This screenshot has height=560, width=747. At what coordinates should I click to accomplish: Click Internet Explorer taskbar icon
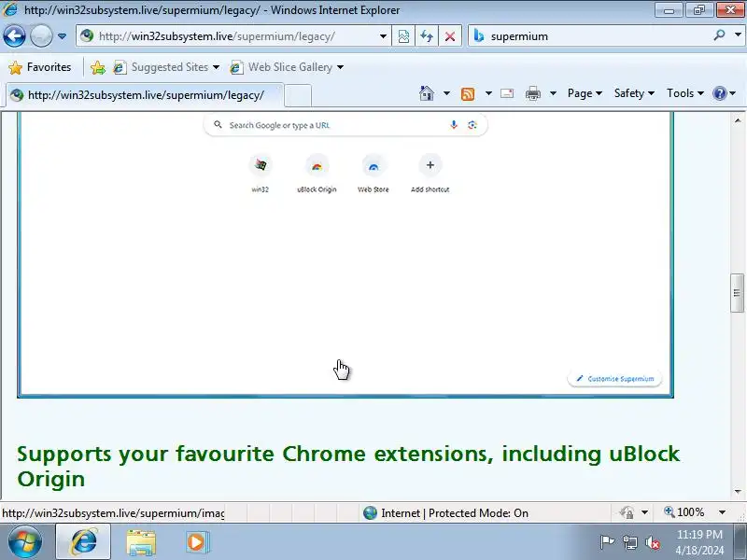pyautogui.click(x=83, y=542)
